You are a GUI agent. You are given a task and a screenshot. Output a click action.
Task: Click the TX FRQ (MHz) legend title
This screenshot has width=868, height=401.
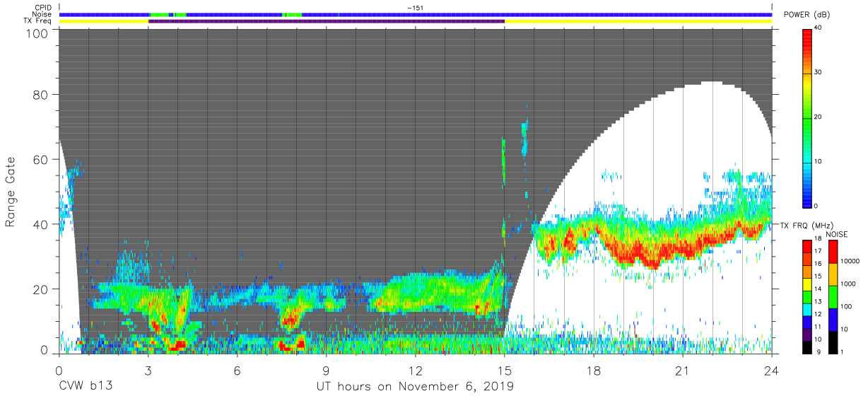tap(805, 226)
